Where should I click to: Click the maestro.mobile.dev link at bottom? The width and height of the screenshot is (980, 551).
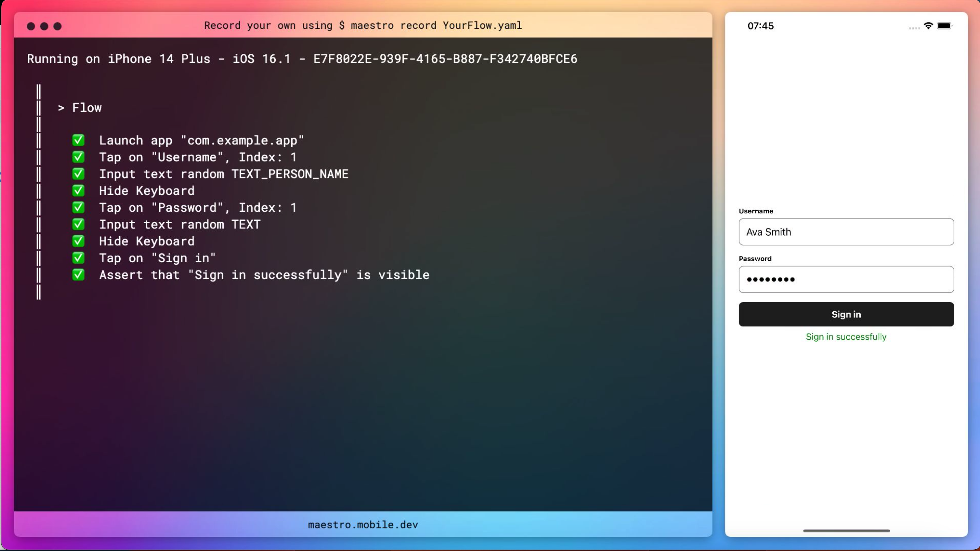click(x=362, y=525)
